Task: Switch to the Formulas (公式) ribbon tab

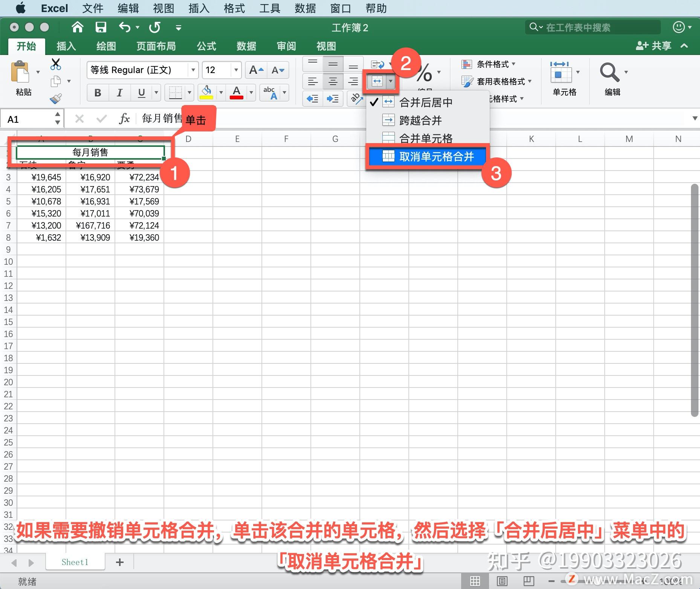Action: point(206,46)
